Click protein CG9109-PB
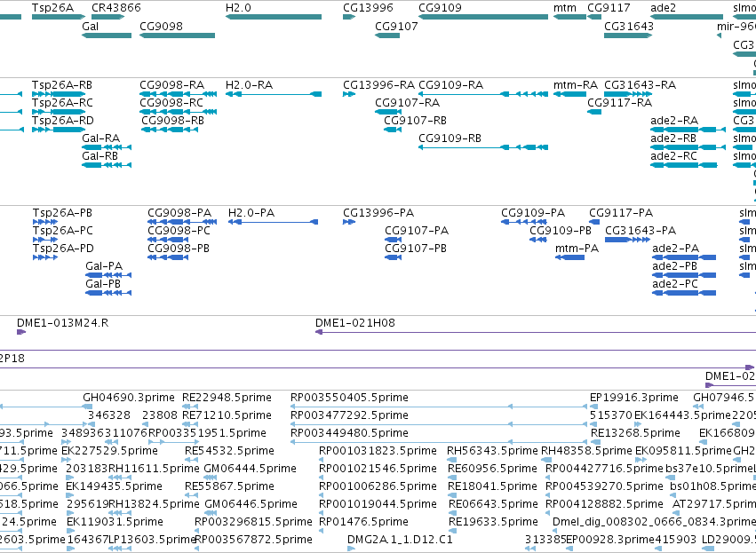756x553 pixels. tap(561, 231)
